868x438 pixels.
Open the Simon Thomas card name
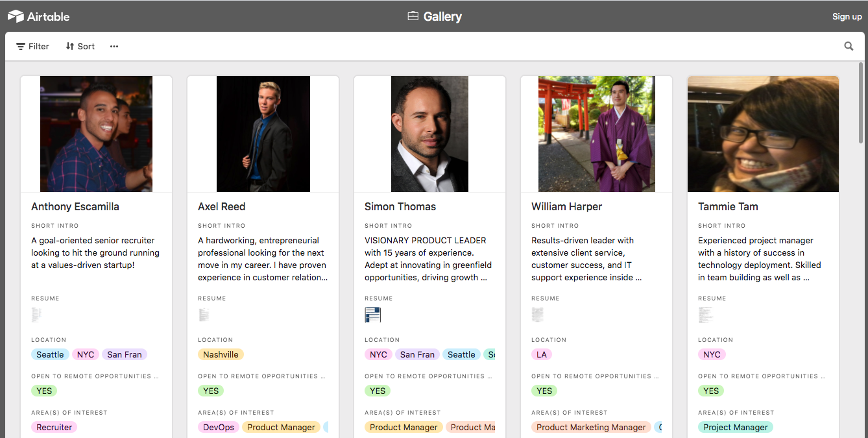(400, 206)
